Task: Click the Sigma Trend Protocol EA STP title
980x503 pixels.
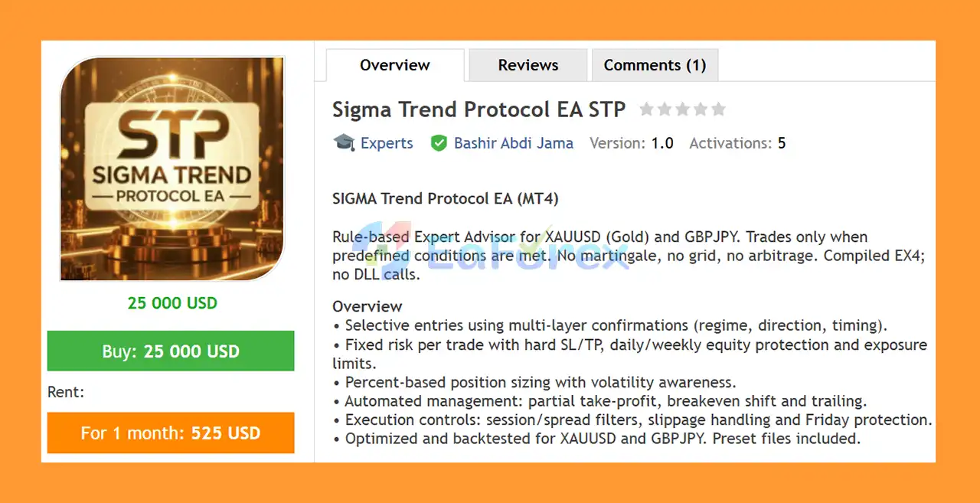Action: (x=479, y=109)
